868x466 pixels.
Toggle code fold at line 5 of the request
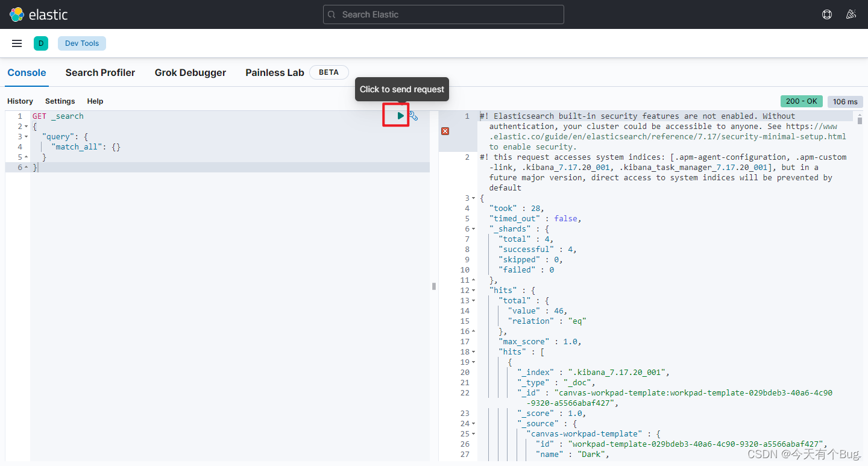click(27, 157)
